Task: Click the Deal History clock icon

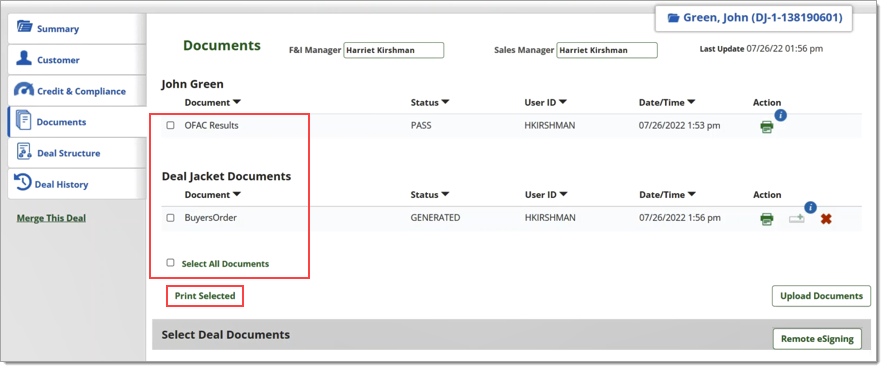Action: (23, 183)
